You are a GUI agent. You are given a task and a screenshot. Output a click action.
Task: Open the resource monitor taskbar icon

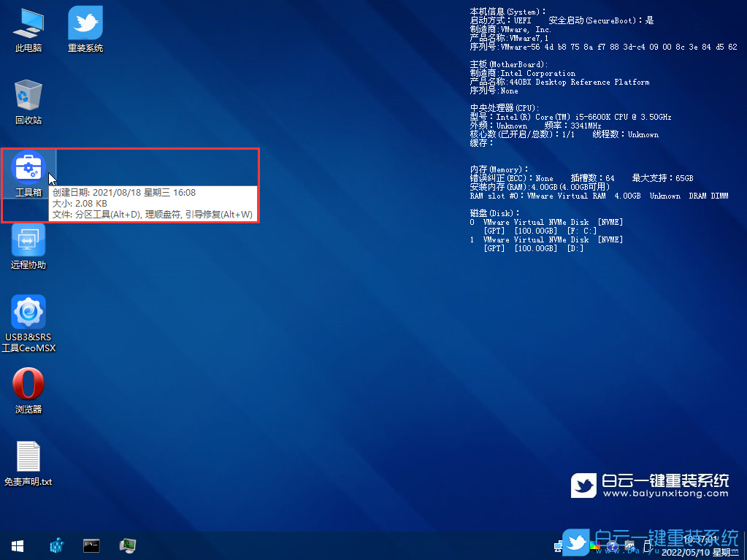127,545
